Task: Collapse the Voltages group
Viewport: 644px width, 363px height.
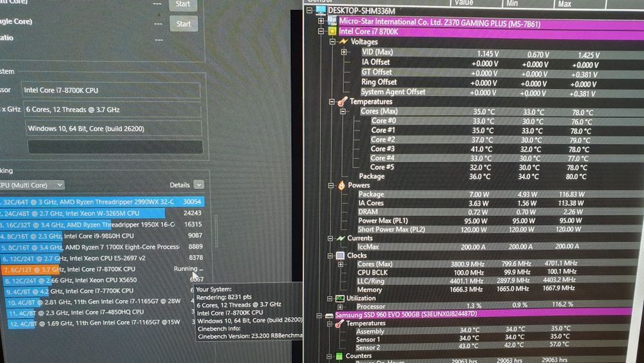Action: tap(333, 41)
